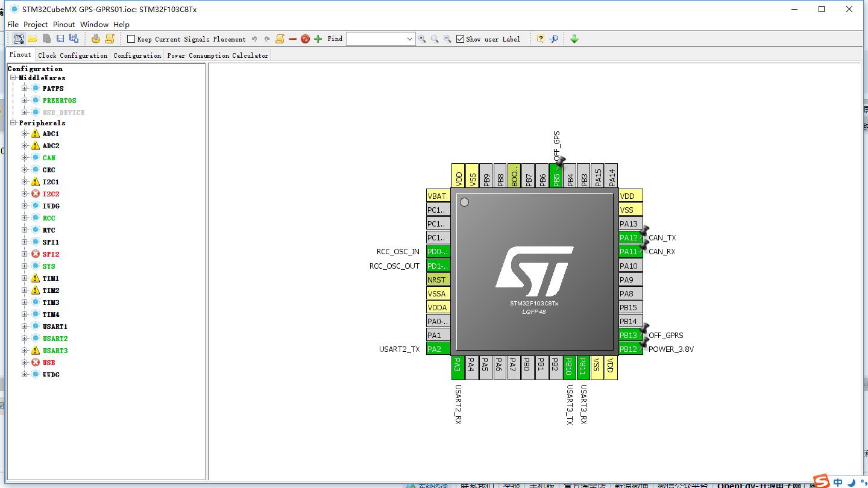Image resolution: width=868 pixels, height=488 pixels.
Task: Expand the SYS peripheral node
Action: tap(25, 266)
